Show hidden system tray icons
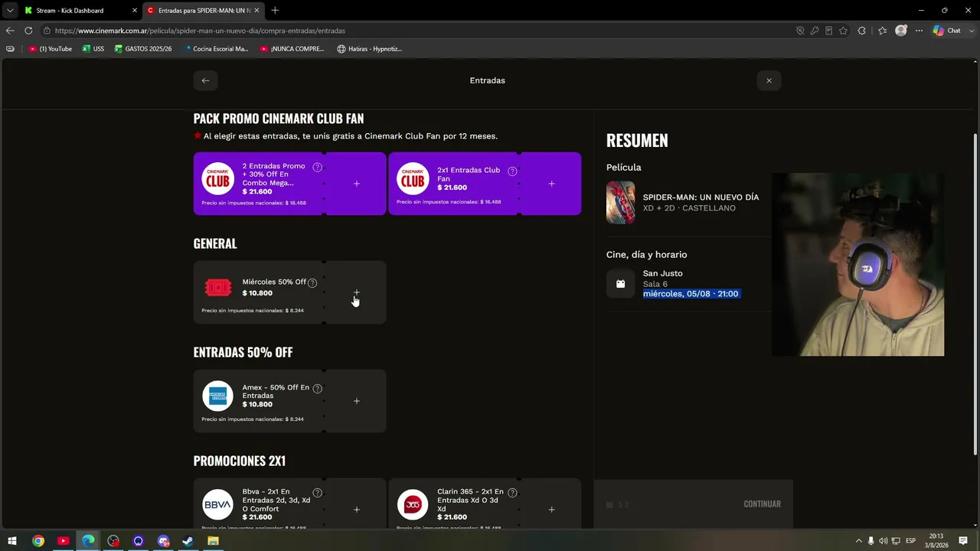The width and height of the screenshot is (980, 551). point(858,541)
